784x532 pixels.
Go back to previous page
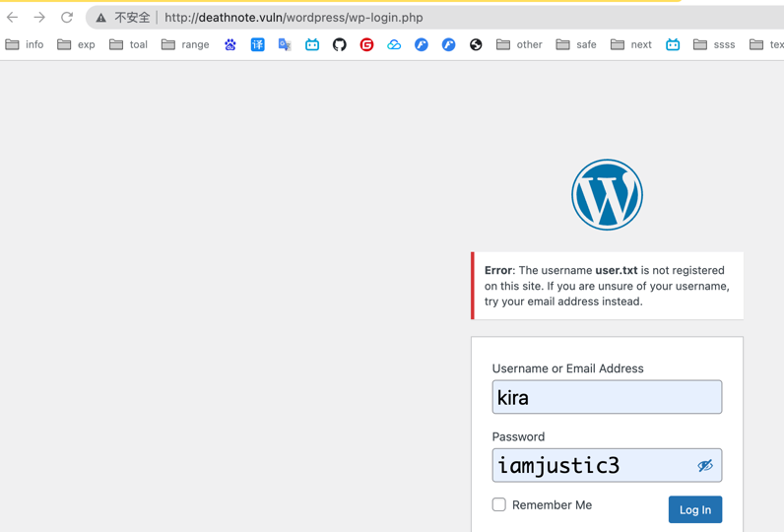(13, 17)
